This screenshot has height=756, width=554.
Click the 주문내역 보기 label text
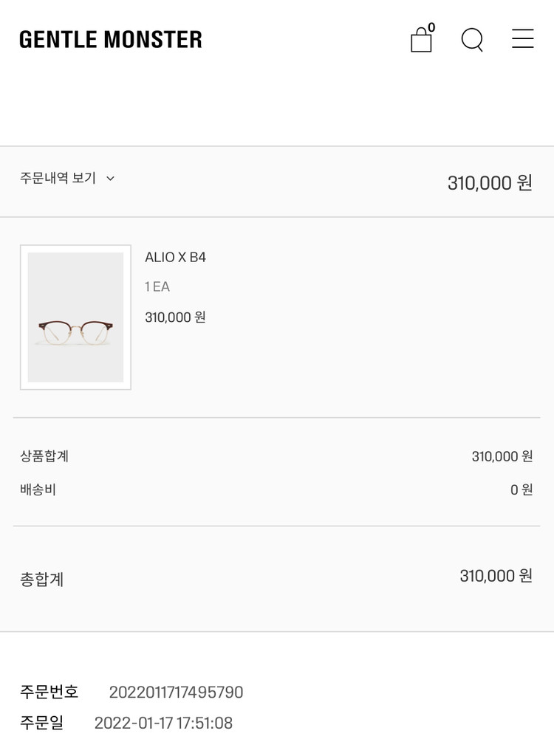(58, 178)
